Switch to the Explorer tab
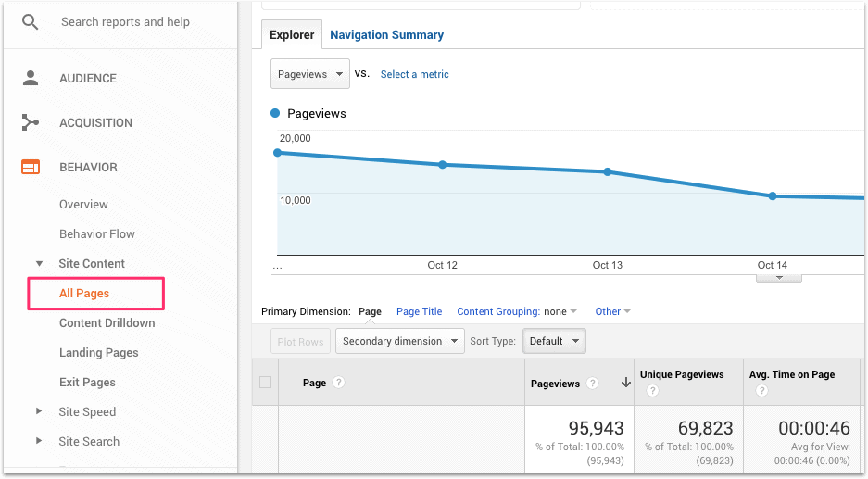The height and width of the screenshot is (479, 868). (292, 35)
